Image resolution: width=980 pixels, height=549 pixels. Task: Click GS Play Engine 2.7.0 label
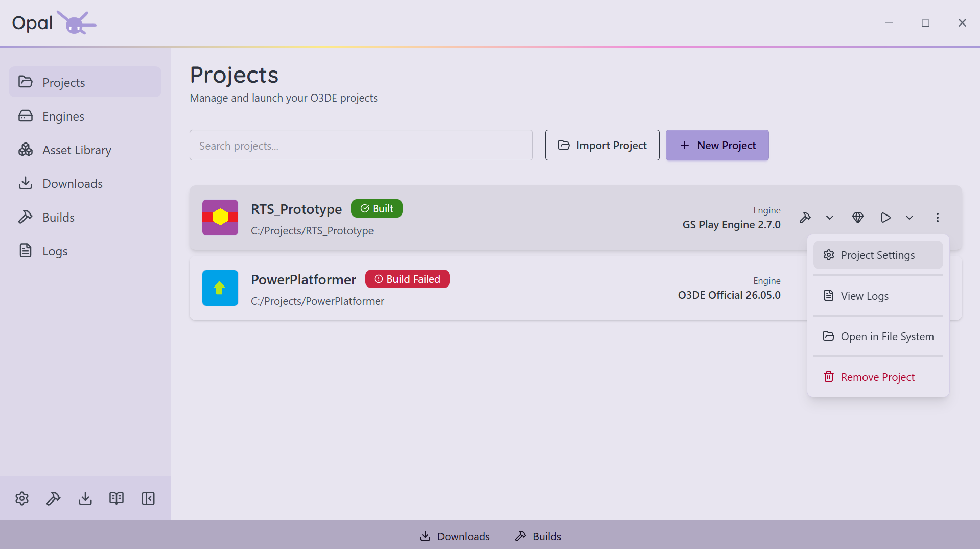tap(731, 225)
